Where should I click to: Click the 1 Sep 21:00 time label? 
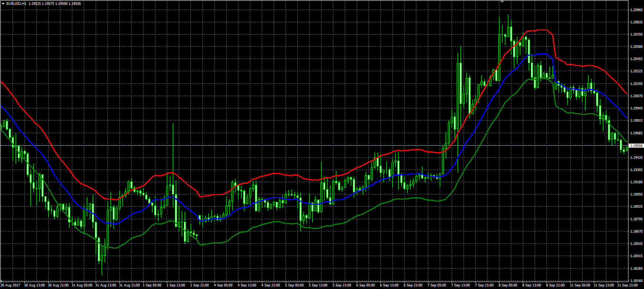tap(199, 285)
